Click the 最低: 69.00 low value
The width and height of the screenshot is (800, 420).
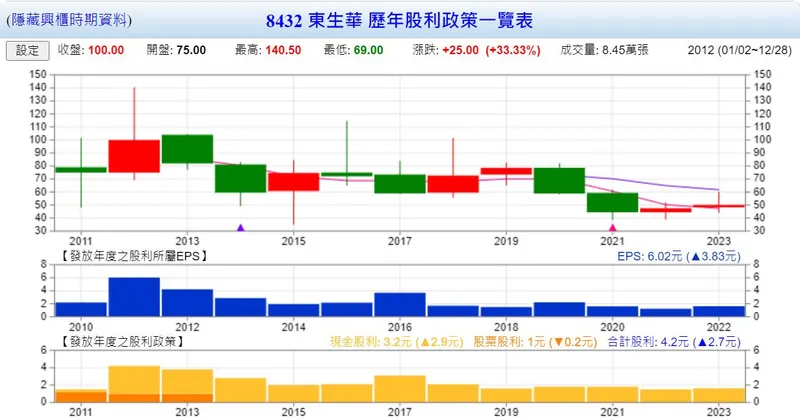[x=354, y=50]
